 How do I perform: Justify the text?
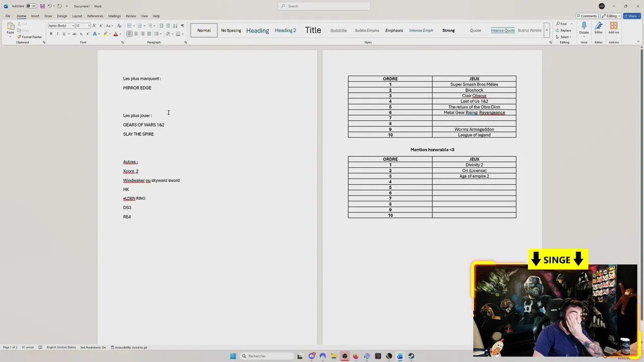tap(149, 34)
